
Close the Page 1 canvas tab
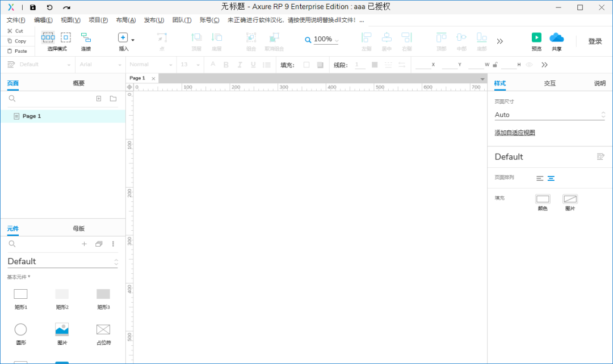pos(153,78)
